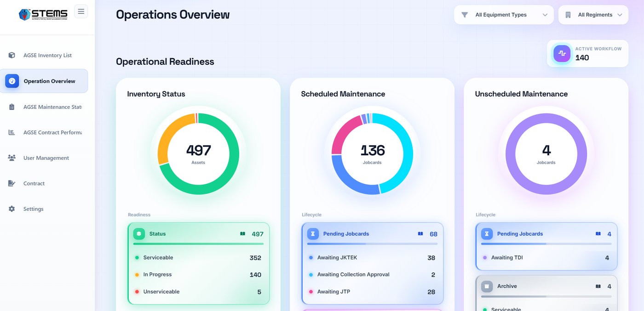Select Pending Jobcards header showing 68
This screenshot has height=311, width=644.
point(372,234)
